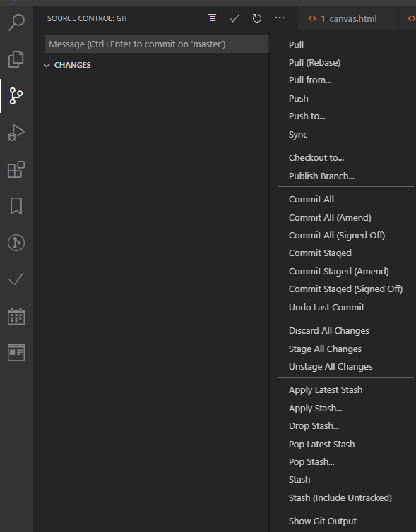Open the checkmark todo icon in sidebar
The image size is (416, 532).
(16, 279)
